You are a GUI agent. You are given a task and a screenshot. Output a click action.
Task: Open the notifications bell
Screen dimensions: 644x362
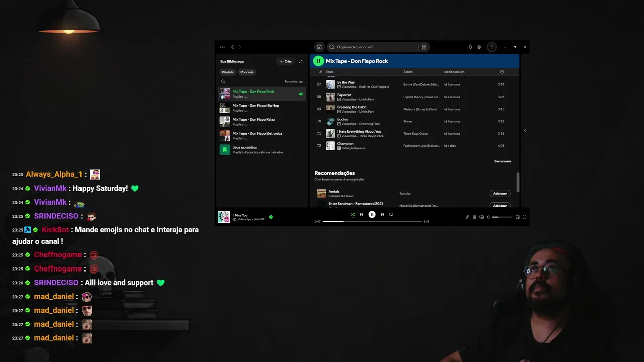[470, 47]
